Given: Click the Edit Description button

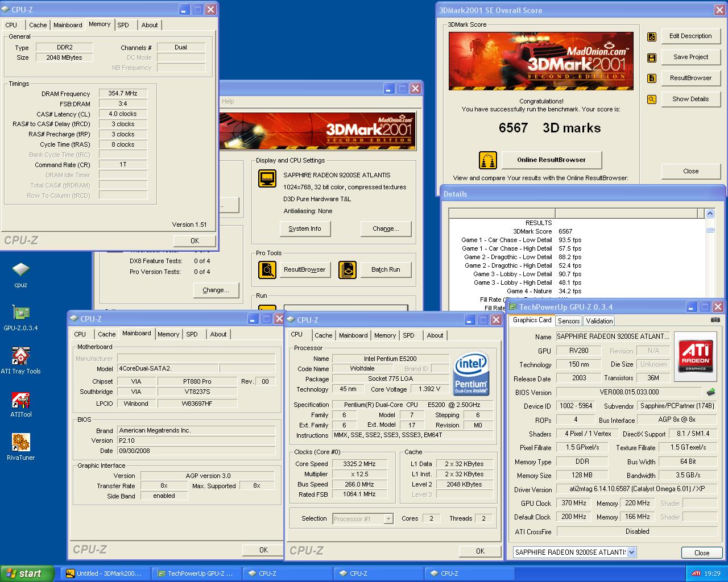Looking at the screenshot, I should [690, 36].
